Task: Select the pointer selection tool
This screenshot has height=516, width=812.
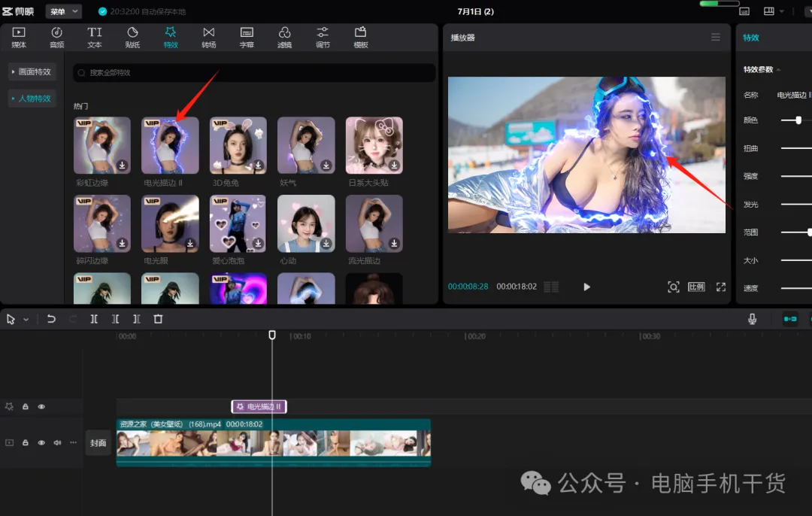Action: point(11,319)
